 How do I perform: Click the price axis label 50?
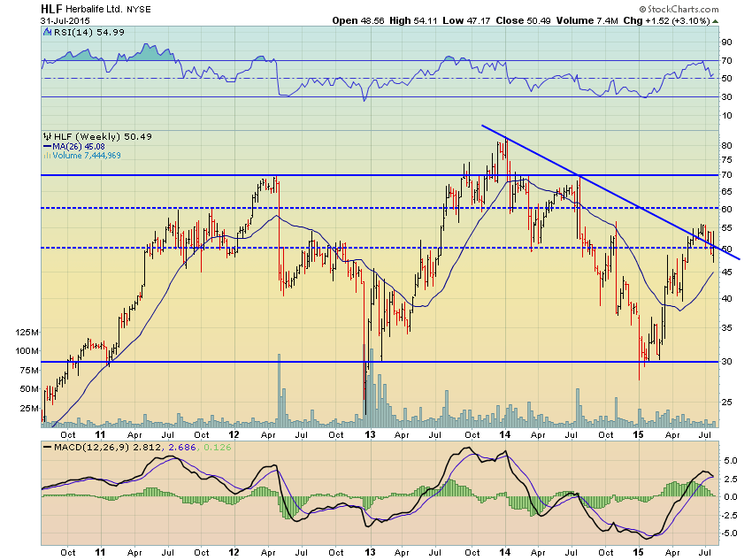(727, 249)
